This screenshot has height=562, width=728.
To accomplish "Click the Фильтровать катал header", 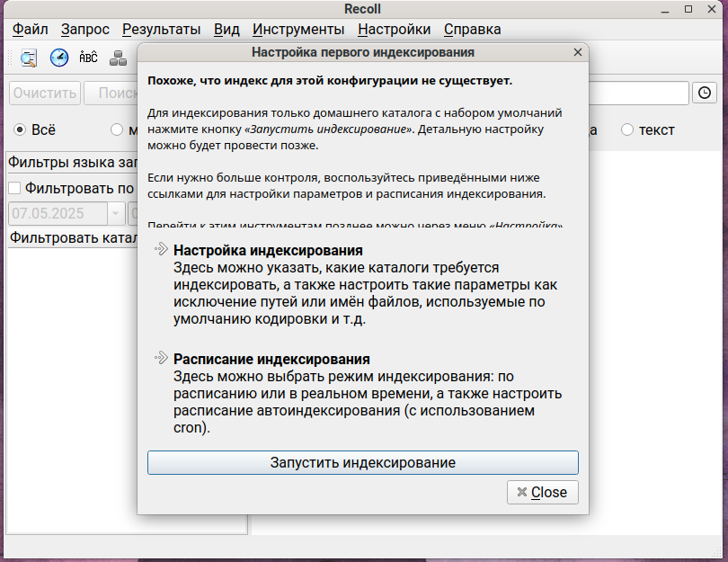I will tap(73, 237).
